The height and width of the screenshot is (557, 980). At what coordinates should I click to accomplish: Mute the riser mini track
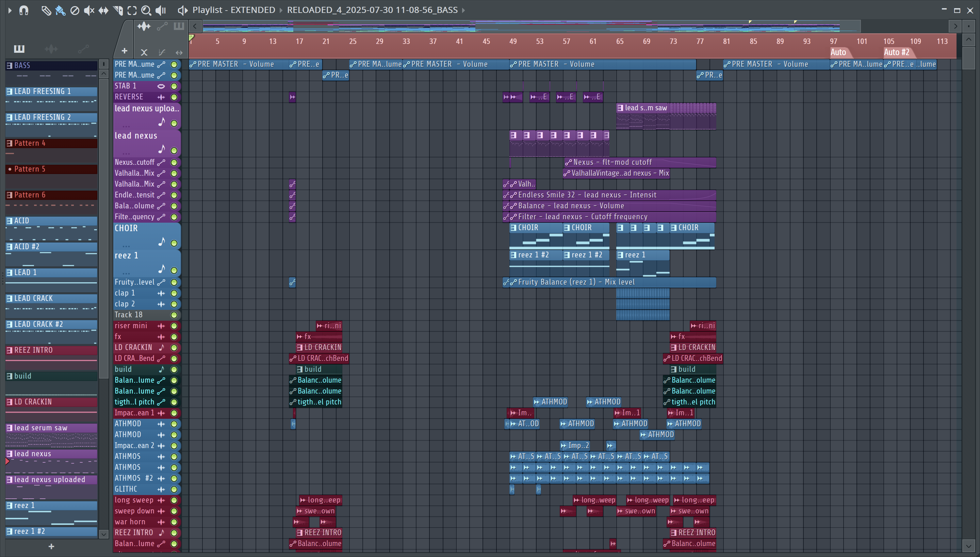(x=174, y=326)
